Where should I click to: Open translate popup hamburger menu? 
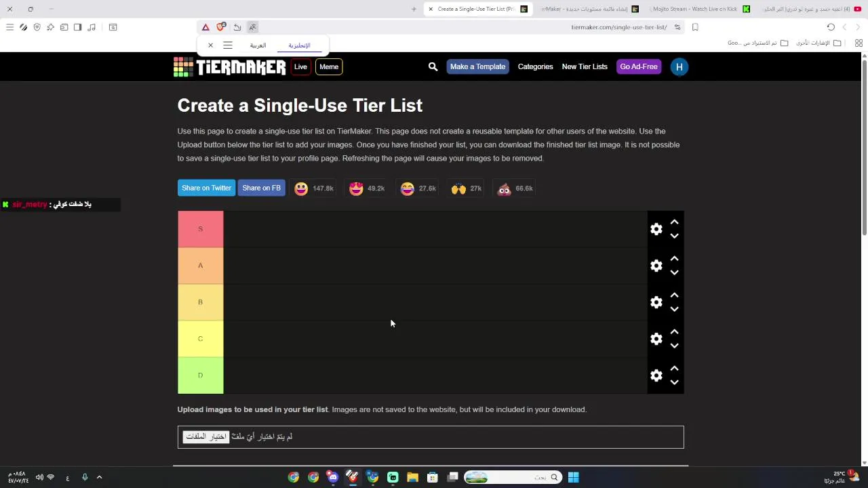pos(228,45)
